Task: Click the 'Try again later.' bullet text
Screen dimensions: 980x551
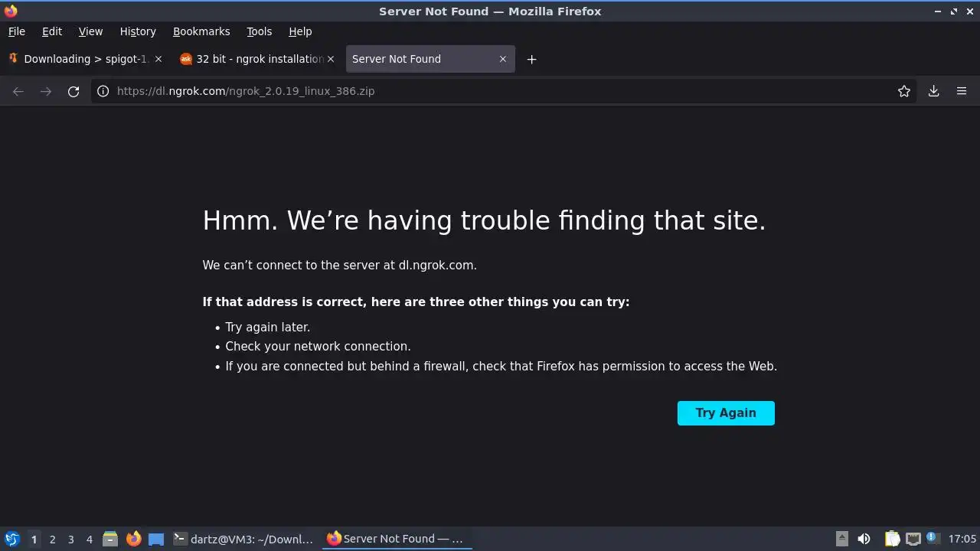Action: [x=267, y=327]
